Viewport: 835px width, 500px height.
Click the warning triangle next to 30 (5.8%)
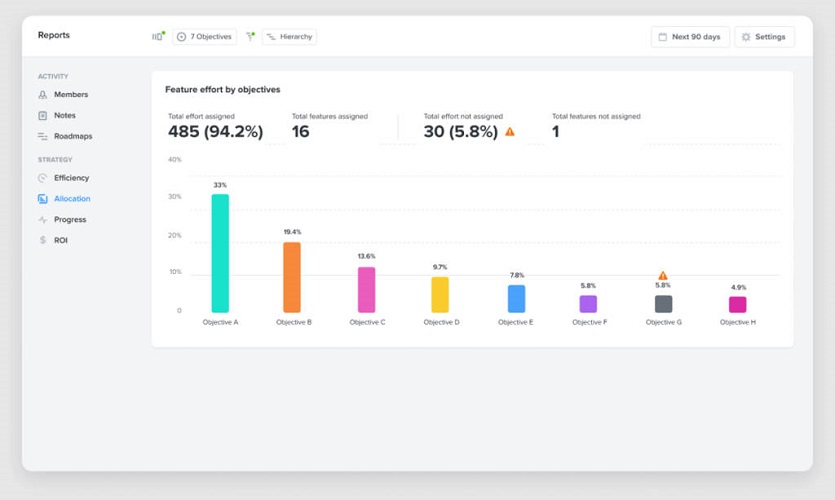pyautogui.click(x=510, y=132)
